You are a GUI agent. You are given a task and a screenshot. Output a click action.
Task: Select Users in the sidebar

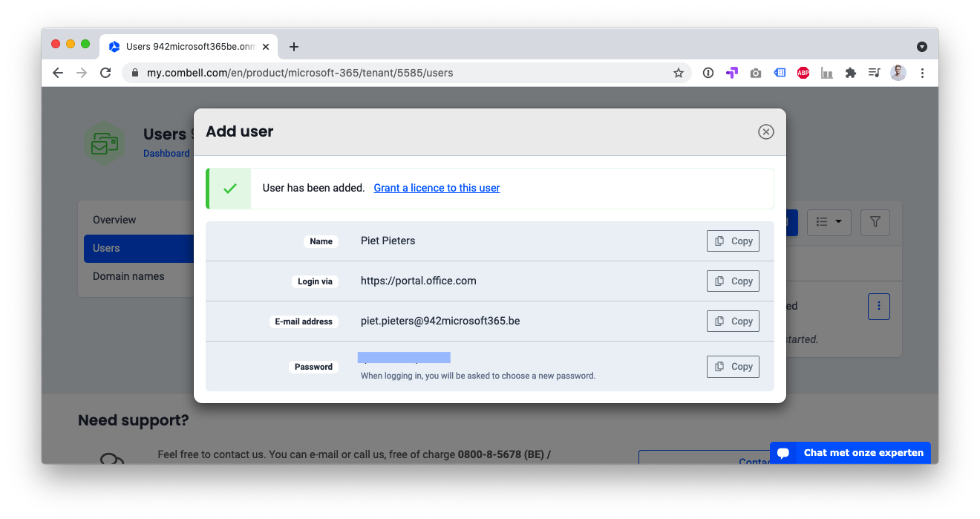[x=139, y=249]
